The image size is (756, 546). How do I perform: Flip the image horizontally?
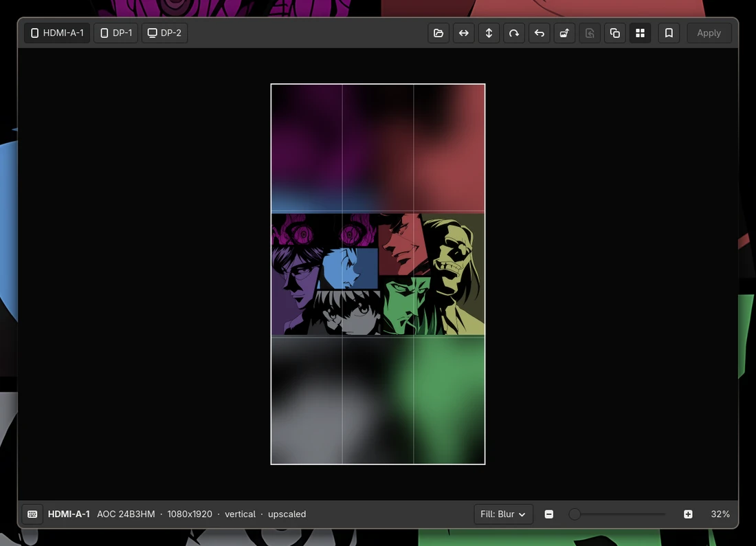click(x=463, y=33)
